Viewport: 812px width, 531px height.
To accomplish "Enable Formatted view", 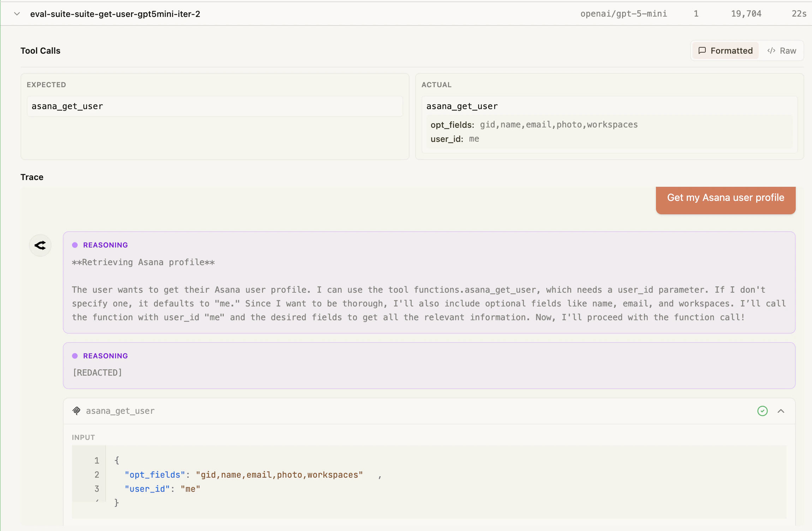I will [725, 50].
